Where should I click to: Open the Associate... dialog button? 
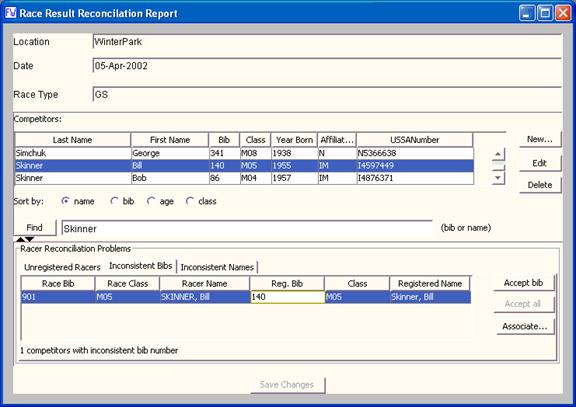[525, 326]
